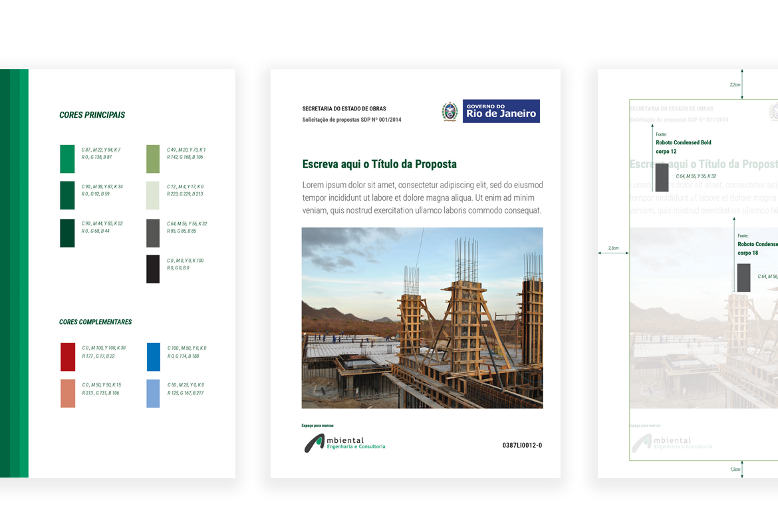Viewport: 778px width, 532px height.
Task: Select the black R0 G0 B0 swatch
Action: tap(153, 269)
